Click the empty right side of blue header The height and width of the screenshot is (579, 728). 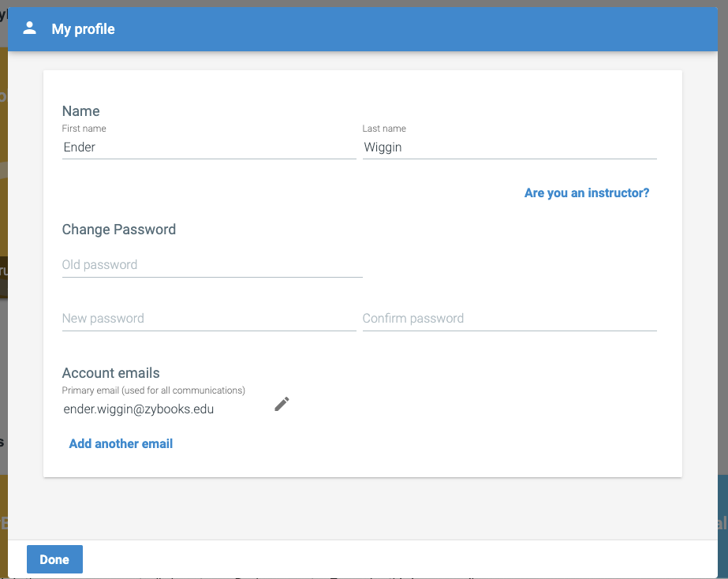[x=473, y=29]
